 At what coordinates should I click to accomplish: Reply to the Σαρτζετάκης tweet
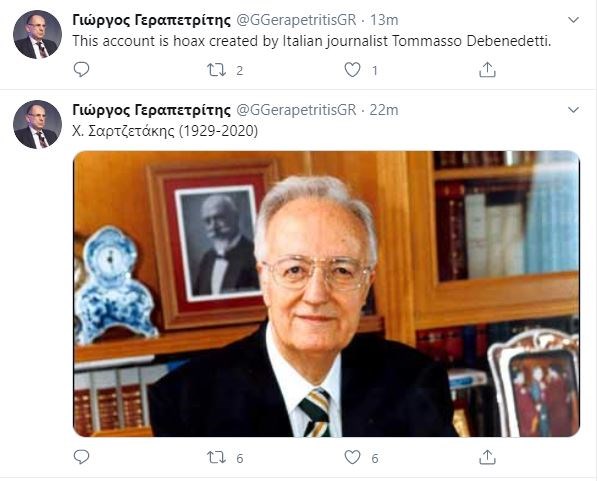coord(81,457)
